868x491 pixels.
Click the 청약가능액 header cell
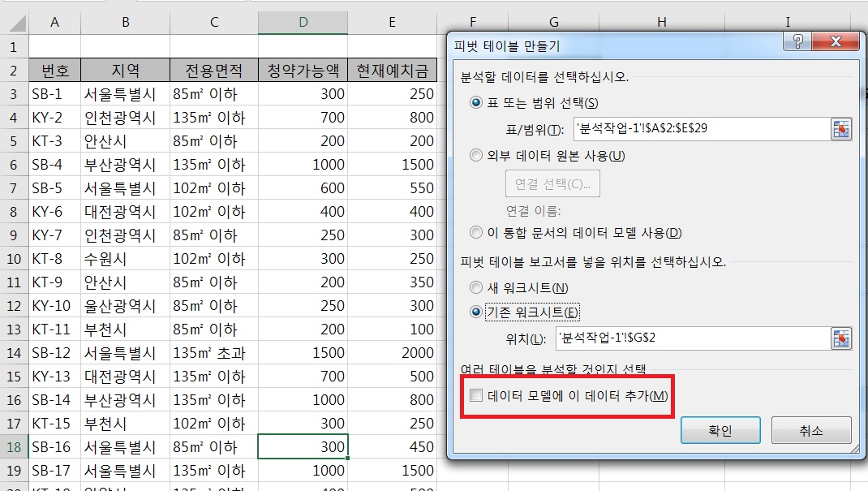[303, 70]
